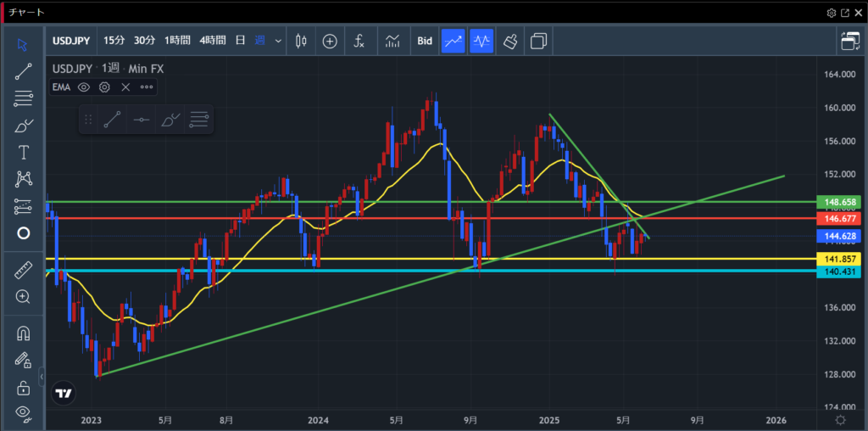Screen dimensions: 868x431
Task: Click the 2026 label on time axis
Action: click(777, 419)
